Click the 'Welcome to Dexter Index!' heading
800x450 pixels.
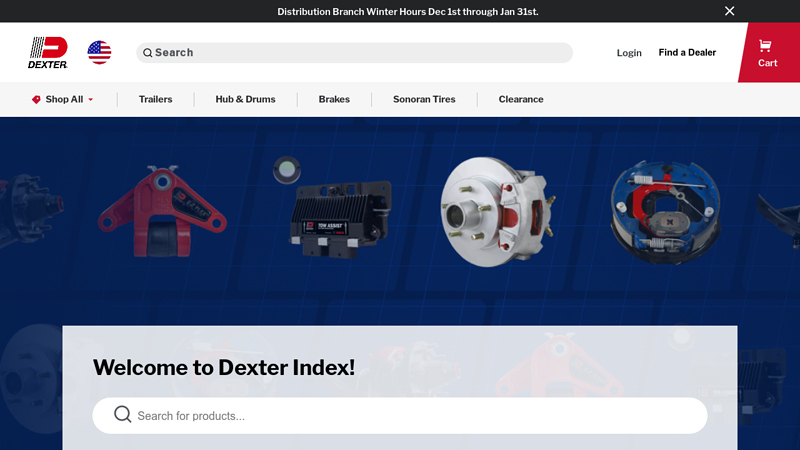point(223,367)
